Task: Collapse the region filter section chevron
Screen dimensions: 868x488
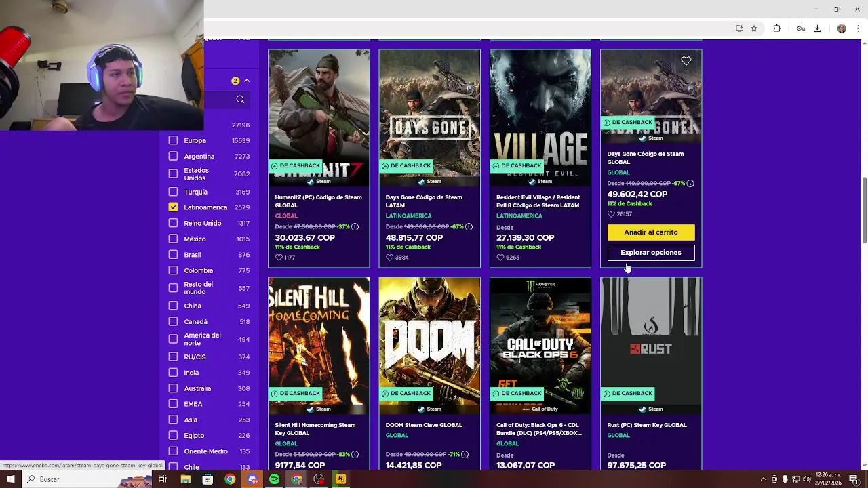Action: coord(247,81)
